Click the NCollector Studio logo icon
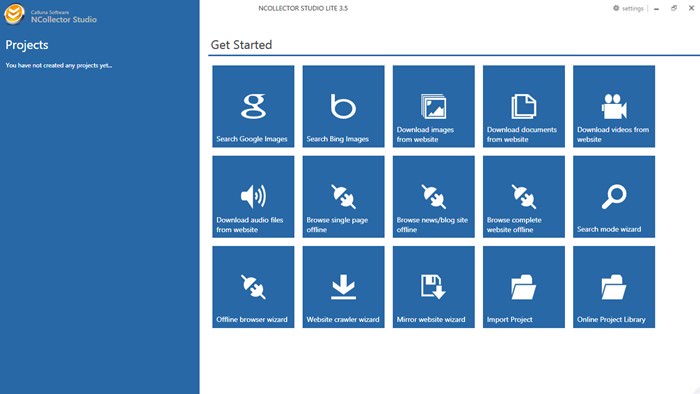 14,14
